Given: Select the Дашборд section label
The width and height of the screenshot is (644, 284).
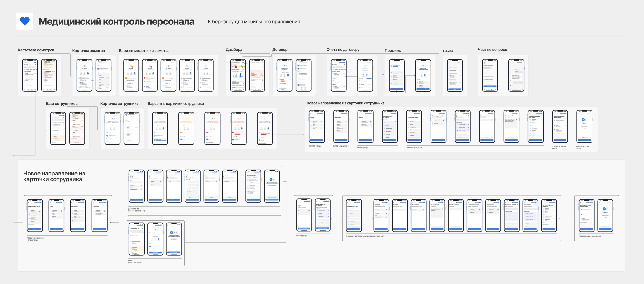Looking at the screenshot, I should click(234, 50).
